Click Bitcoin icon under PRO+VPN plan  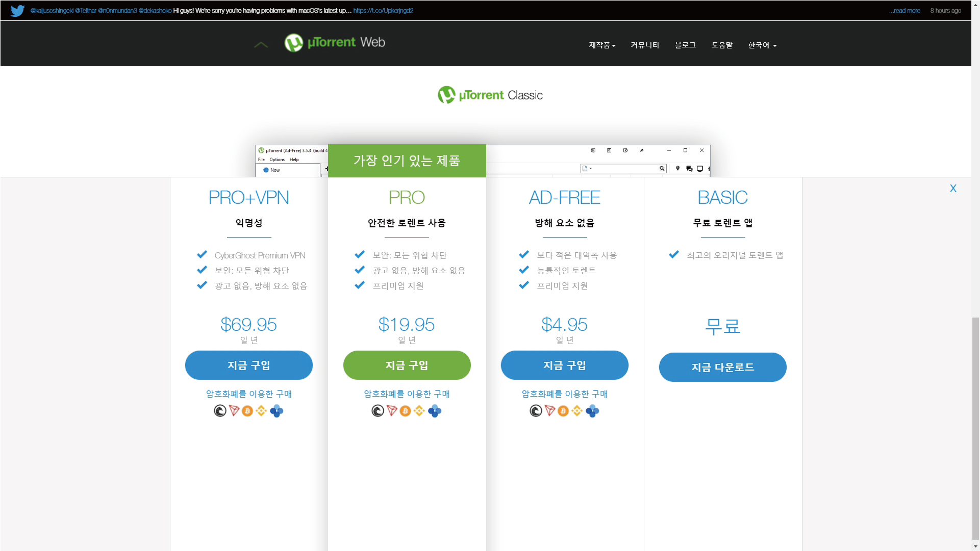[x=247, y=411]
